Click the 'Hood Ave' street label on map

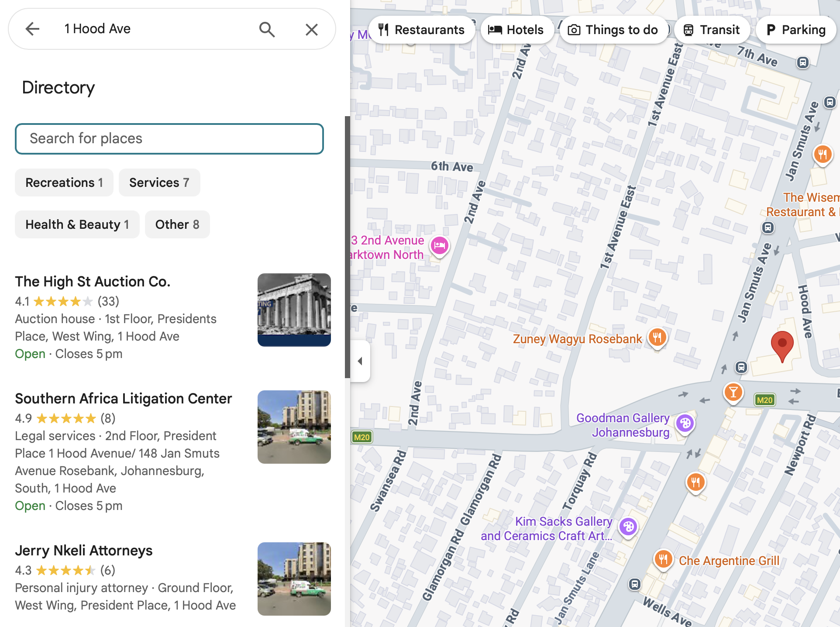(x=805, y=312)
